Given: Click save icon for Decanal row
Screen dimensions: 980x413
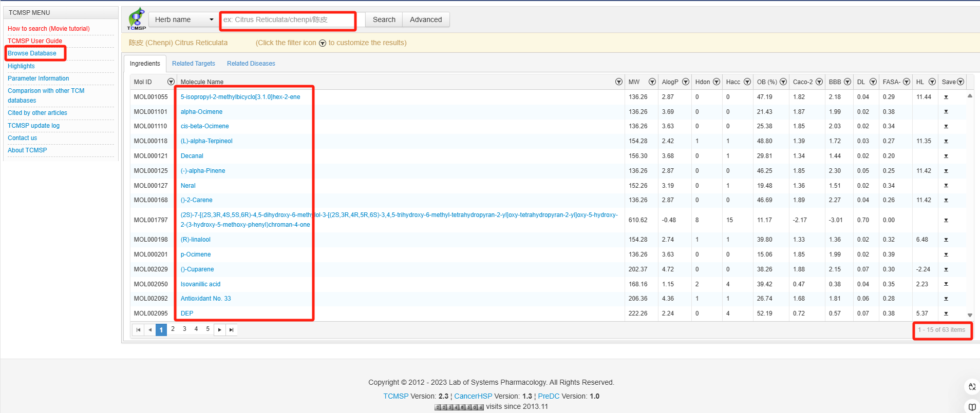Looking at the screenshot, I should tap(946, 156).
